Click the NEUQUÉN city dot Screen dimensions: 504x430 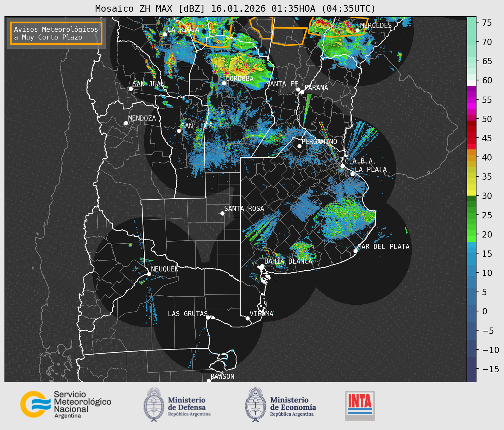[x=149, y=274]
